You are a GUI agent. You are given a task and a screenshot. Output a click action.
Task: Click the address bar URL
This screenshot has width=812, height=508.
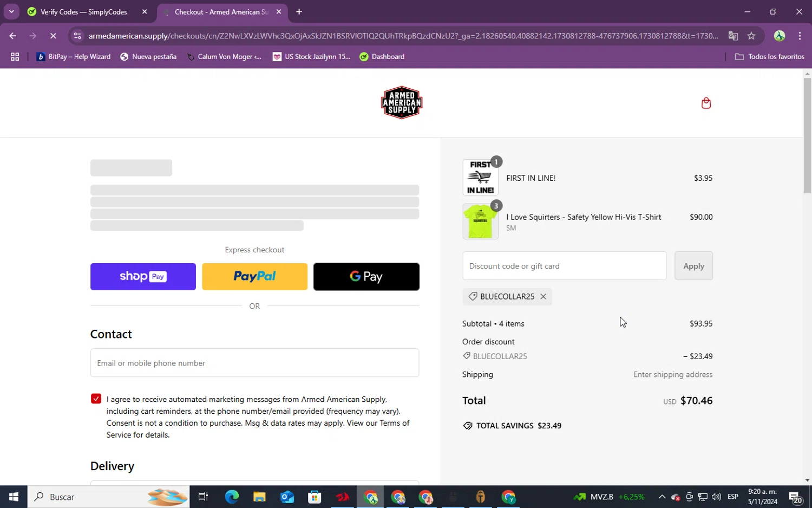pyautogui.click(x=403, y=36)
